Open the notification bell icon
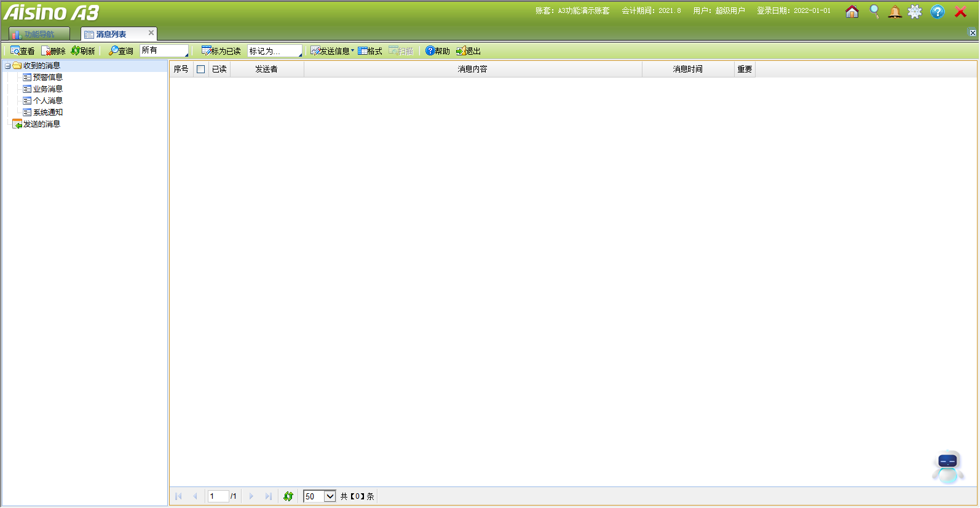 pyautogui.click(x=895, y=12)
